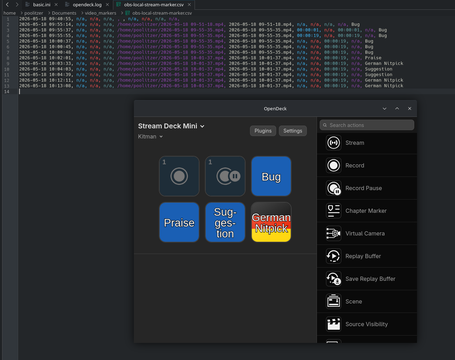The height and width of the screenshot is (360, 455).
Task: Click the blue Suggestion key
Action: coord(225,222)
